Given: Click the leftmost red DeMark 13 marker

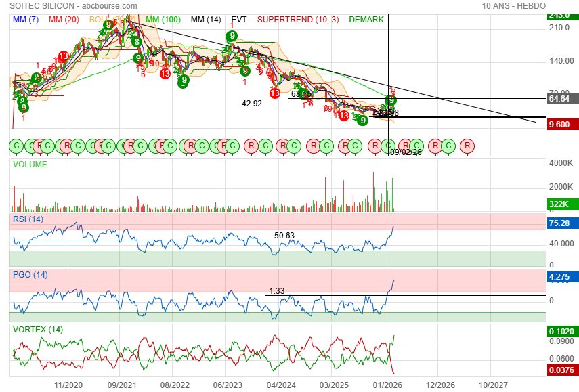Looking at the screenshot, I should 62,56.
